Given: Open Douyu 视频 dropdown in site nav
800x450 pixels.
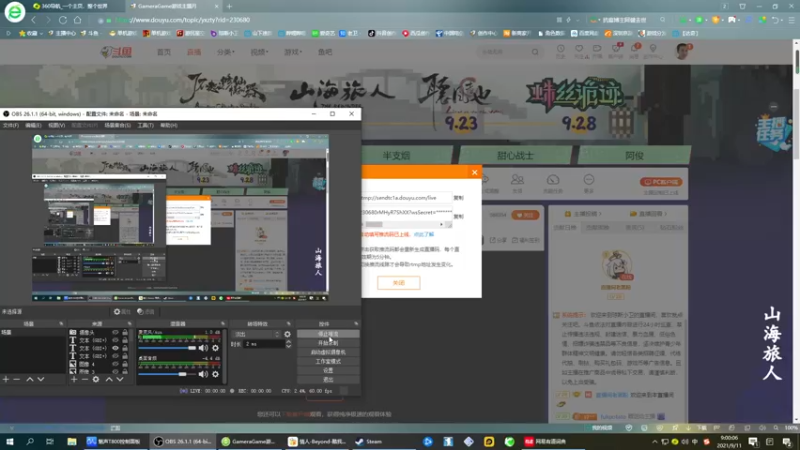Looking at the screenshot, I should (x=259, y=52).
